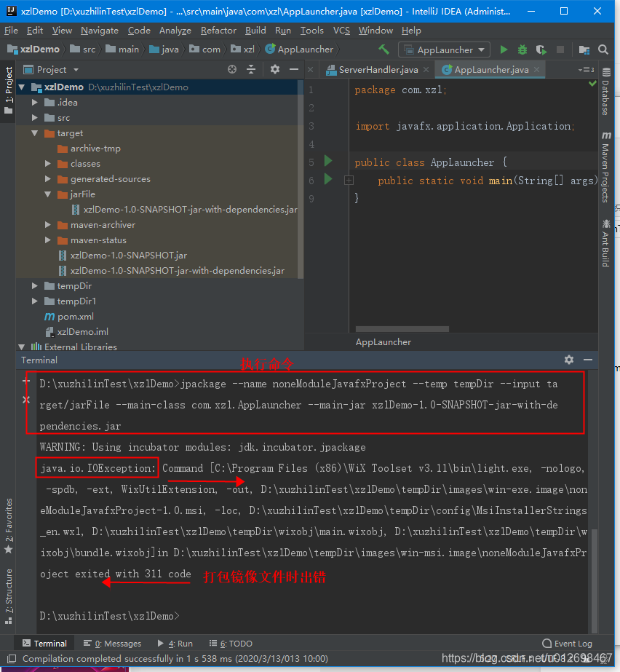Collapse the jarFile folder
This screenshot has height=672, width=620.
point(48,194)
